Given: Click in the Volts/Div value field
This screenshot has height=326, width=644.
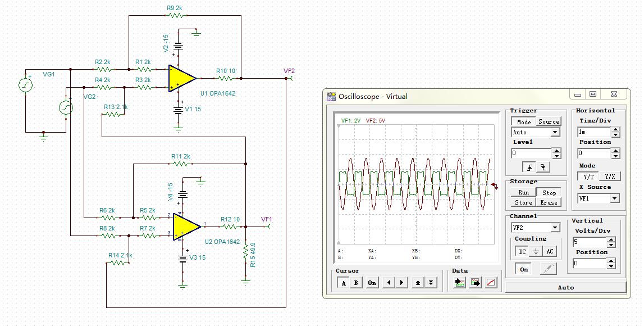Looking at the screenshot, I should tap(590, 242).
